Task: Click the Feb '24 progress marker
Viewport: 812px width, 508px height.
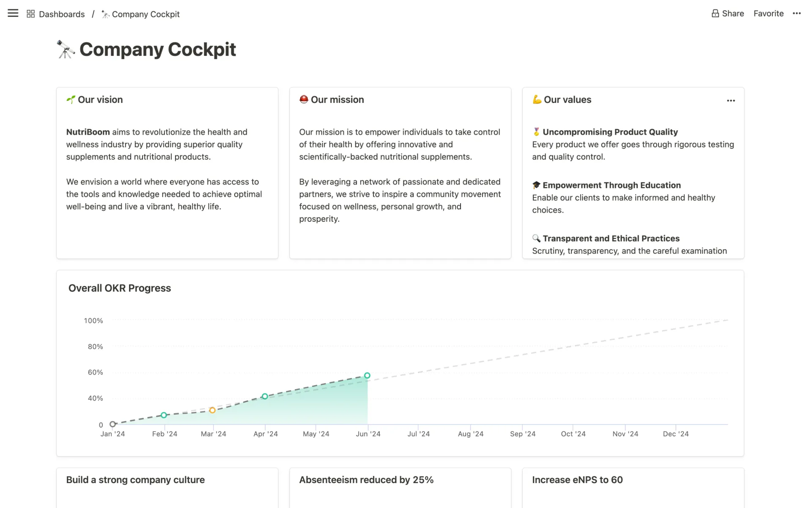Action: (x=164, y=415)
